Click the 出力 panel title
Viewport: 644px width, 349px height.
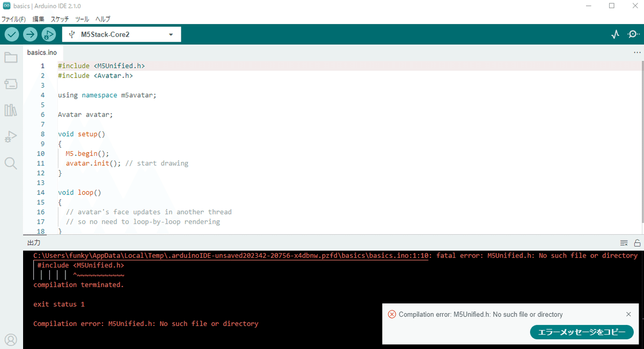34,243
